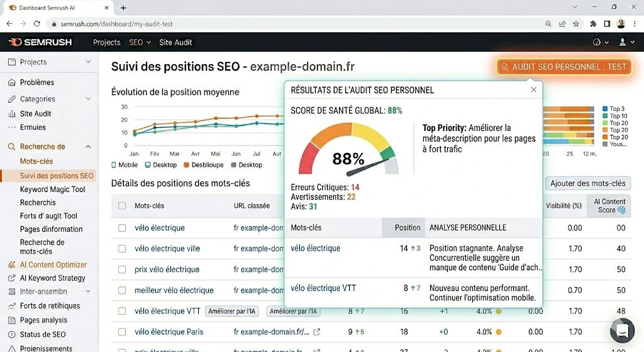Share page using address bar share icon
Image resolution: width=644 pixels, height=352 pixels.
562,24
